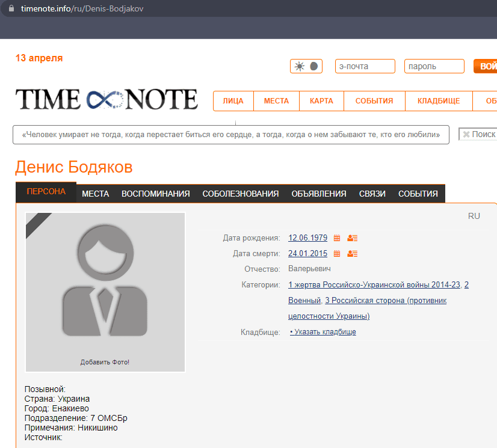Open the СОБЫТИЯ top menu item
This screenshot has height=448, width=497.
(374, 101)
